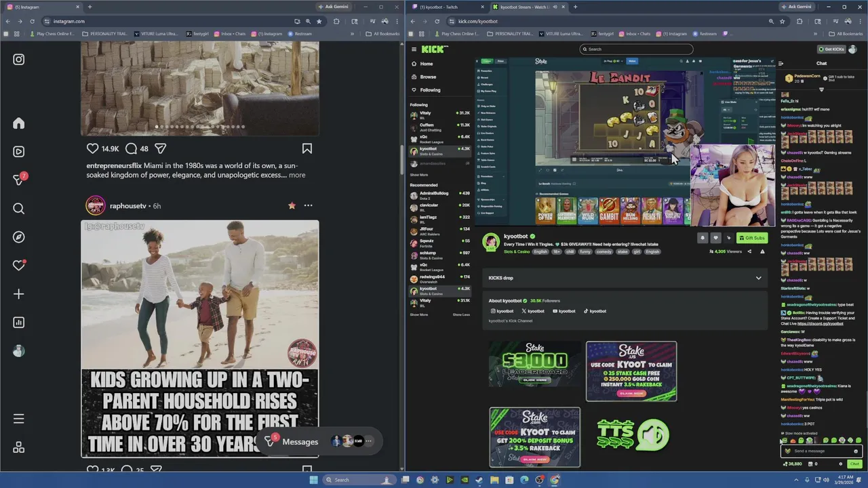Open kyootbot's YouTube social link

(x=564, y=311)
